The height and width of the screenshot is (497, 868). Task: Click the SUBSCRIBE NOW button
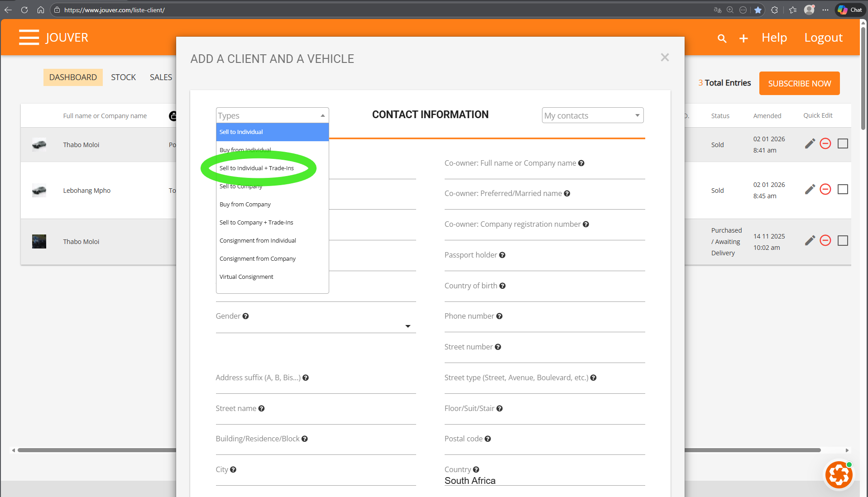(x=799, y=84)
